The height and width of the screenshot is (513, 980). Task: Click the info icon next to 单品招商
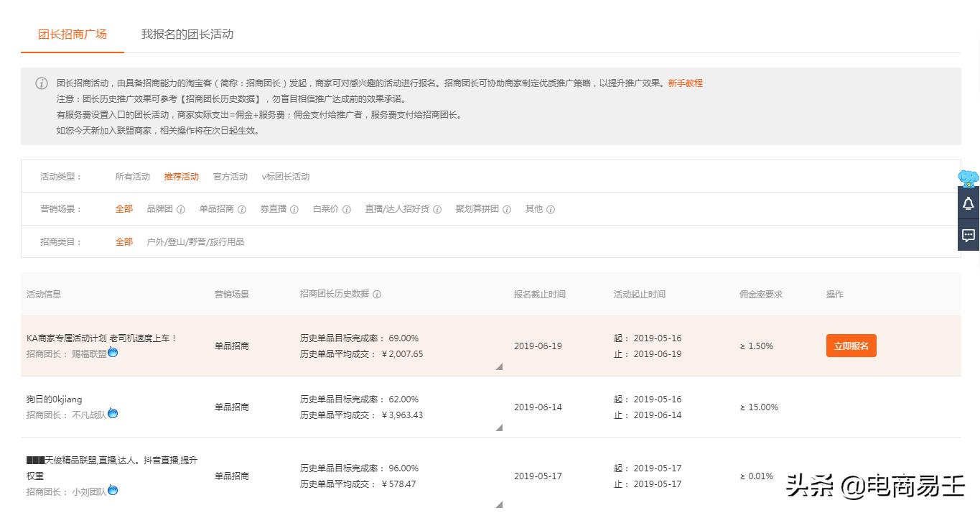click(242, 209)
